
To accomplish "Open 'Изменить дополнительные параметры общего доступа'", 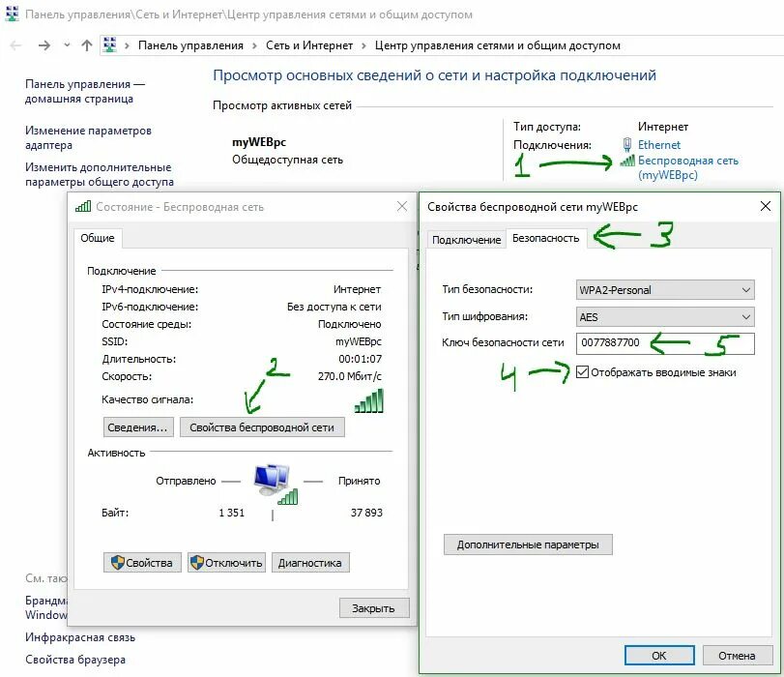I will [99, 174].
